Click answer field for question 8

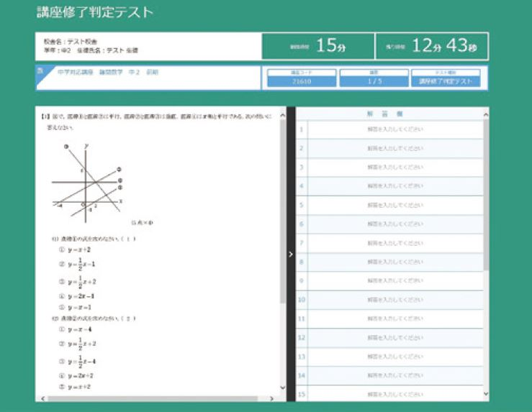[395, 262]
